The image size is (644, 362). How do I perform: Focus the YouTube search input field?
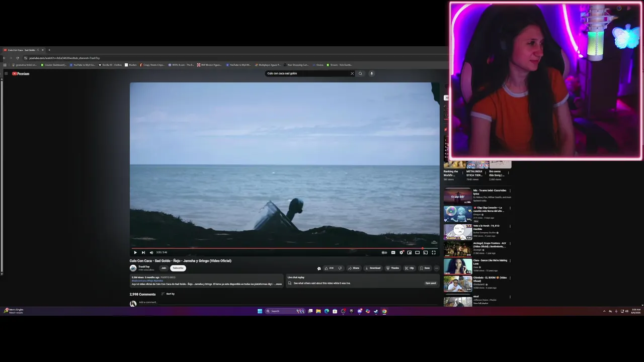pos(307,73)
